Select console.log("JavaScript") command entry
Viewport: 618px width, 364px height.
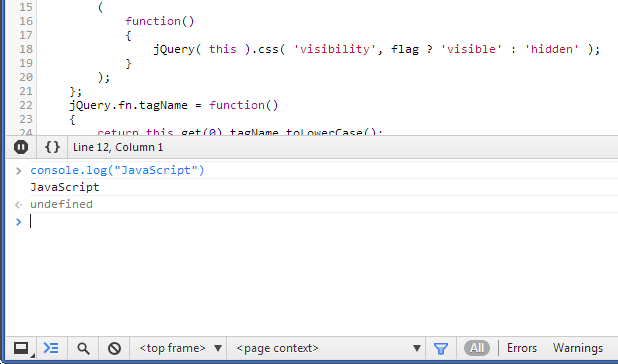pyautogui.click(x=117, y=170)
